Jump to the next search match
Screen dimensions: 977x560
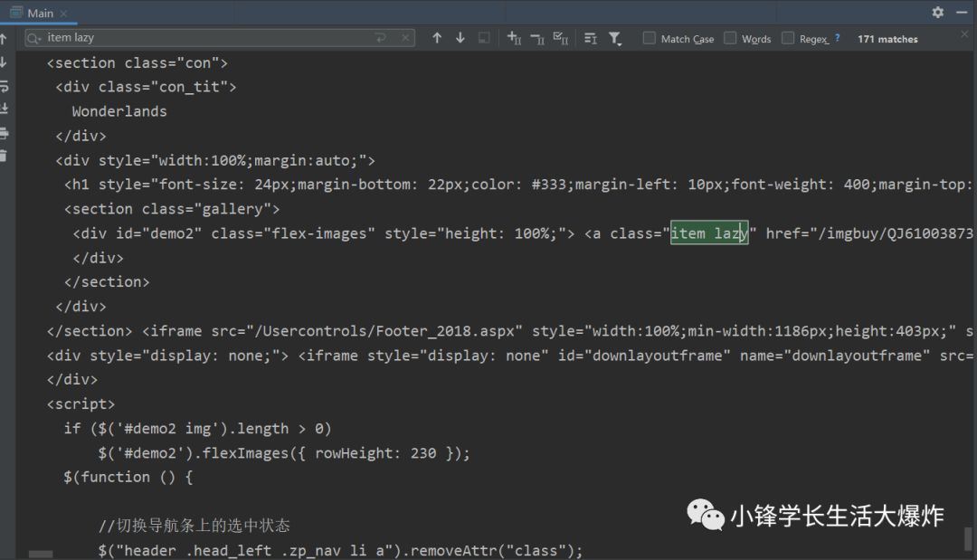tap(460, 38)
